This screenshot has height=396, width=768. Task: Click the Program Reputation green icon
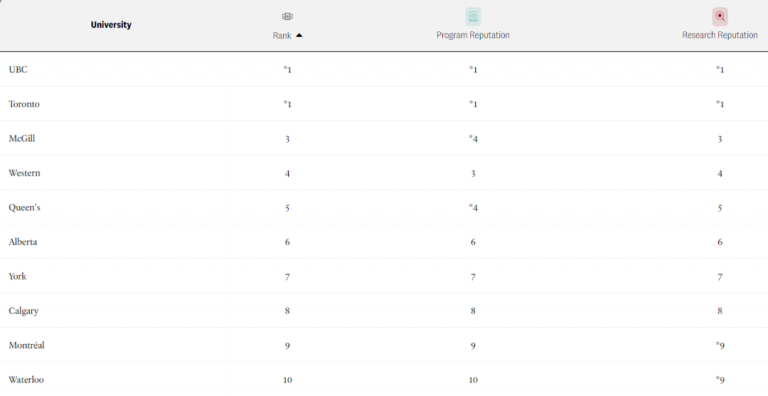pyautogui.click(x=473, y=17)
